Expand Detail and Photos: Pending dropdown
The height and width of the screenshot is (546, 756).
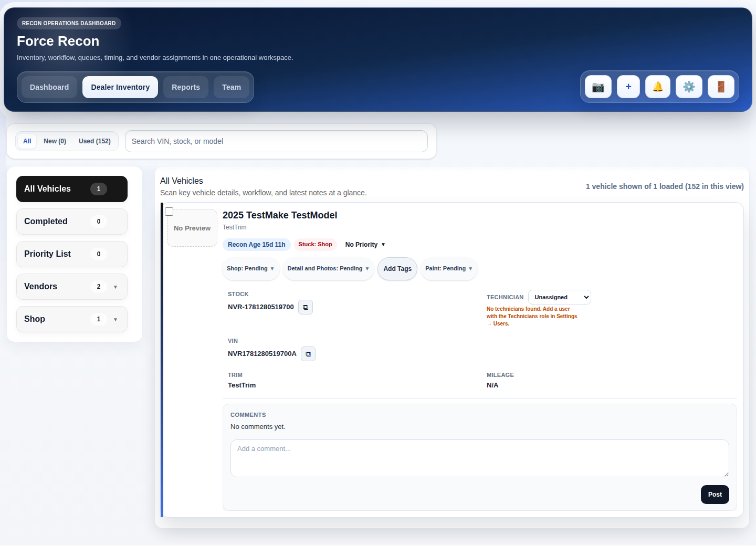(x=328, y=268)
